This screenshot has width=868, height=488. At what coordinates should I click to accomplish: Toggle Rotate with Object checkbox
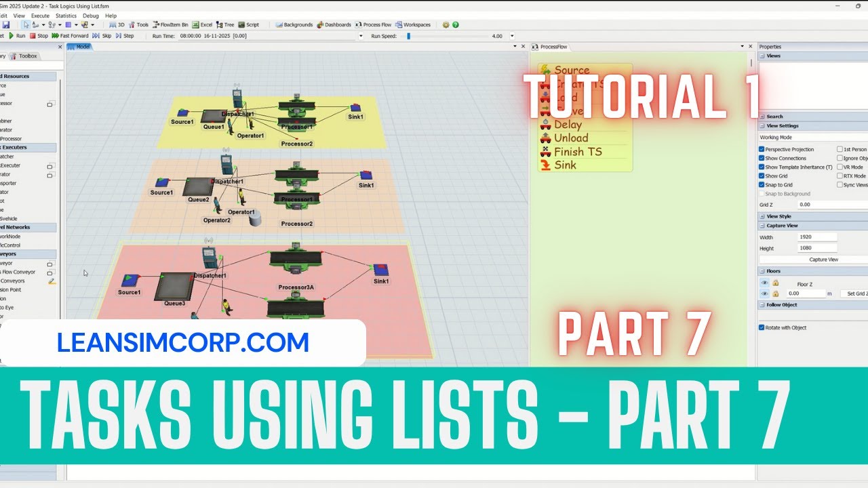click(x=762, y=327)
